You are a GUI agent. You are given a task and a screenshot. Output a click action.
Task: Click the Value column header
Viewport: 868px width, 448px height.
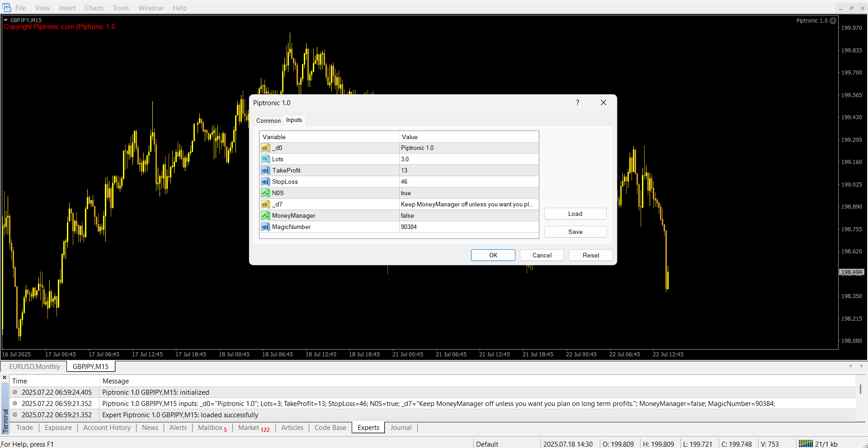(469, 137)
